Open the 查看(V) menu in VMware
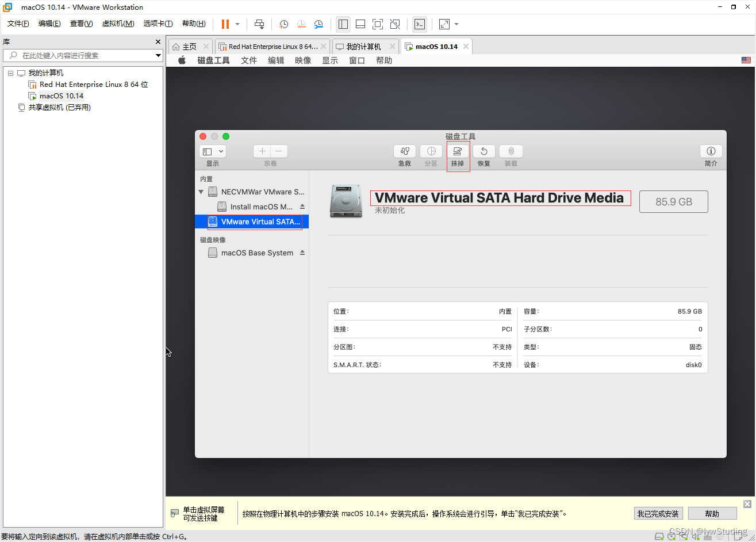The height and width of the screenshot is (542, 756). (x=81, y=24)
